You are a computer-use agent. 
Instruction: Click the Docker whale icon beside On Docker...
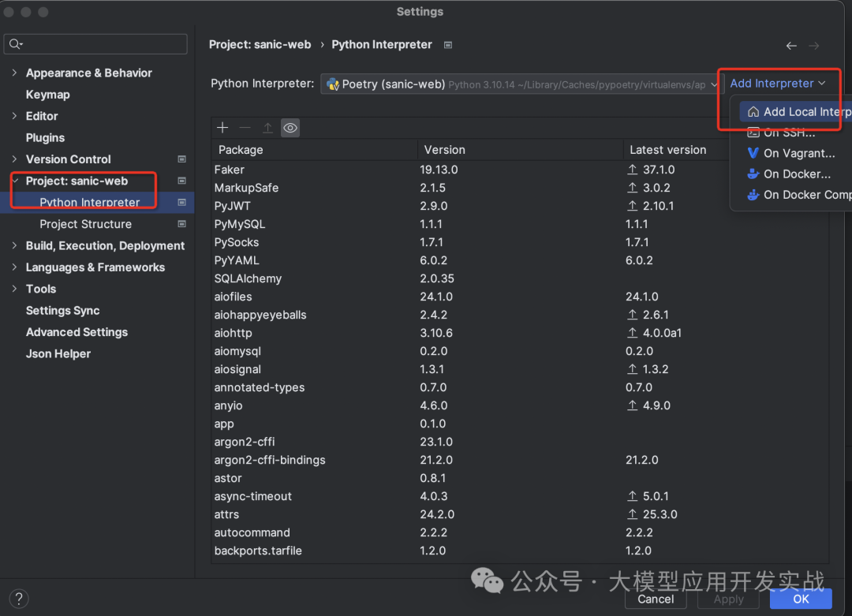753,174
